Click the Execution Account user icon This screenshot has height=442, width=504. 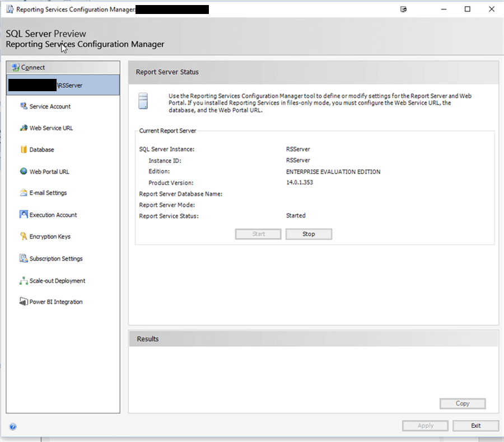tap(24, 214)
